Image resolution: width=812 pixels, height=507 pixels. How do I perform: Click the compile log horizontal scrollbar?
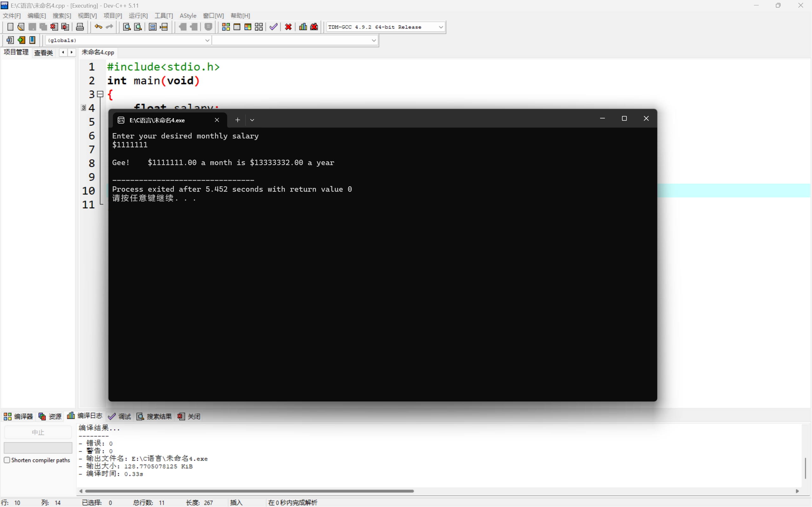tap(249, 491)
